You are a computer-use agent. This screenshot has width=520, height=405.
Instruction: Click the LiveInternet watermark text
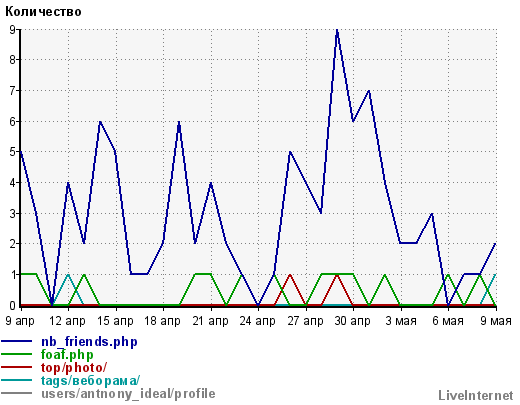[476, 396]
